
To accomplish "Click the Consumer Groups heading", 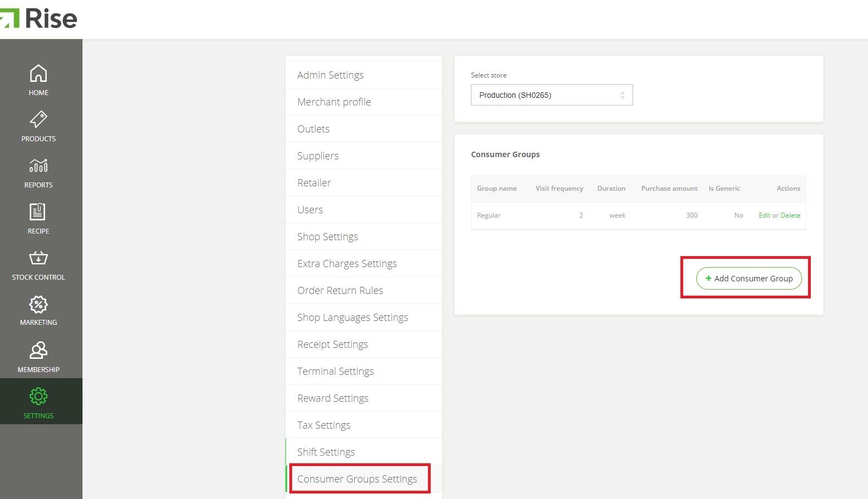I will click(x=506, y=154).
